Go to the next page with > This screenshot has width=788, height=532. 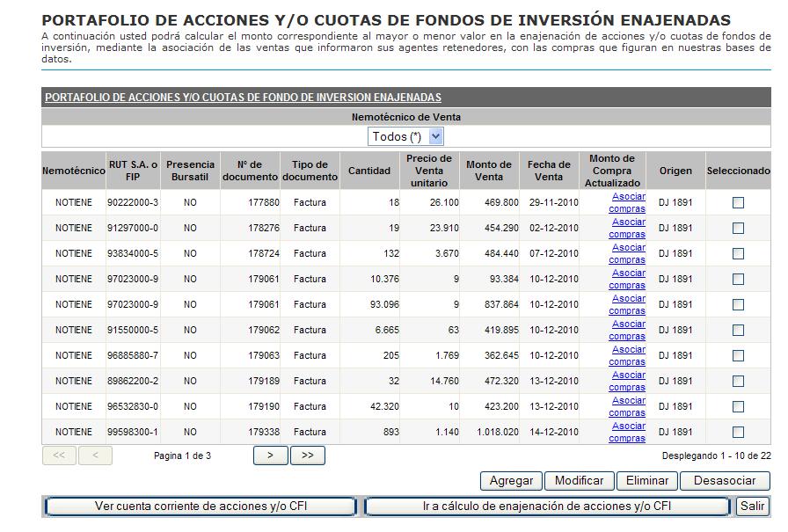click(x=270, y=455)
